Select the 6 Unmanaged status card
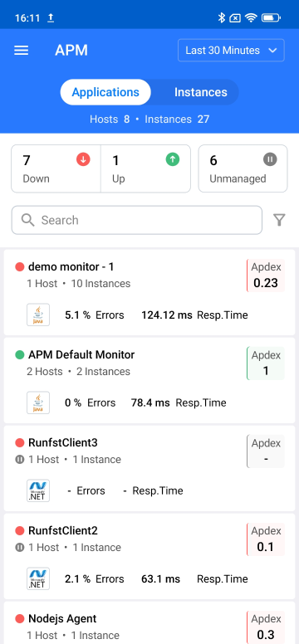Image resolution: width=299 pixels, height=644 pixels. click(243, 168)
